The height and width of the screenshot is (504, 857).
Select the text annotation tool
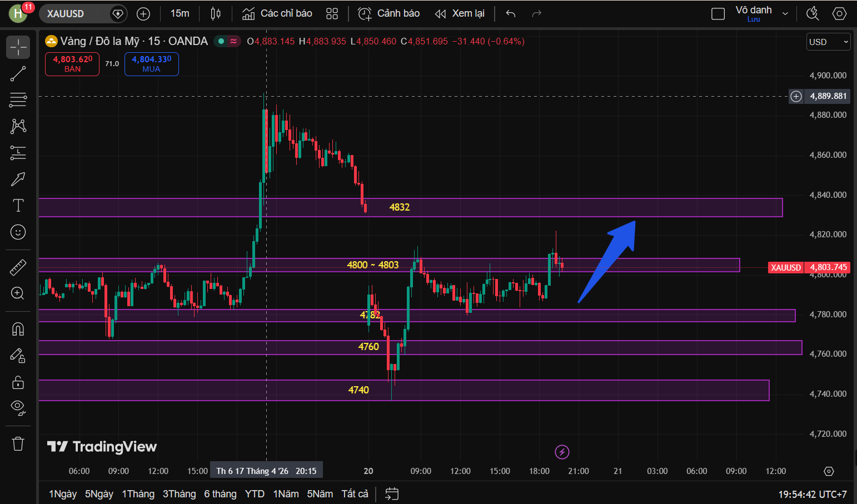18,206
